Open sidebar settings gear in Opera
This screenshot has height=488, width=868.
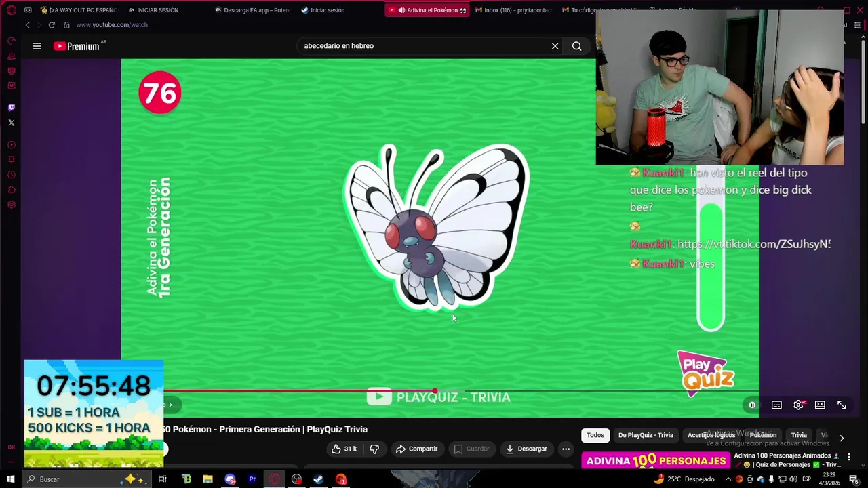click(x=11, y=205)
